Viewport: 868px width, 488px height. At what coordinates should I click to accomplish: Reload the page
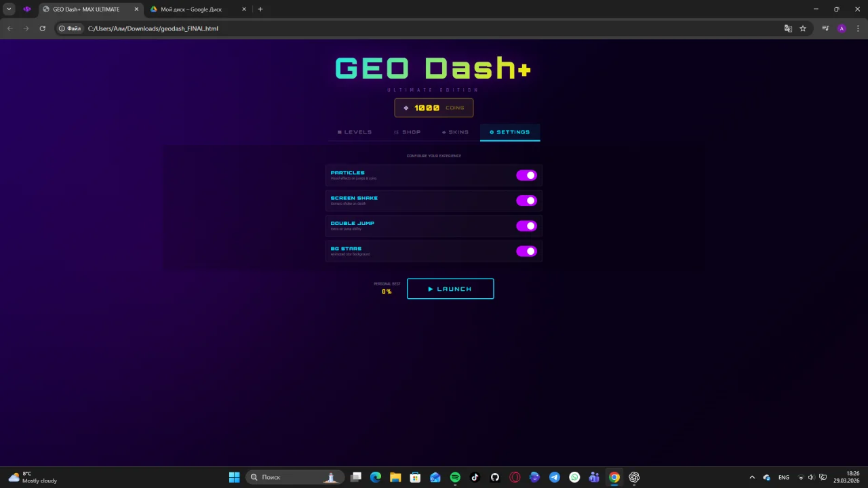pyautogui.click(x=42, y=28)
